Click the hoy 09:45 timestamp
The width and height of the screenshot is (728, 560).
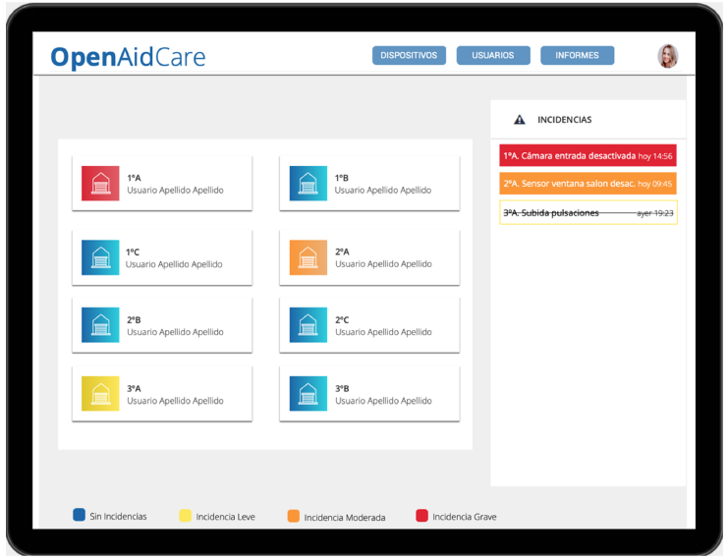[x=654, y=184]
